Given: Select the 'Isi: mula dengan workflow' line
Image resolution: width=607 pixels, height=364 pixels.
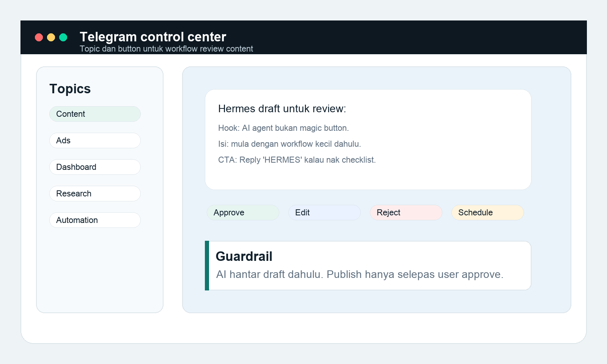Looking at the screenshot, I should [289, 144].
